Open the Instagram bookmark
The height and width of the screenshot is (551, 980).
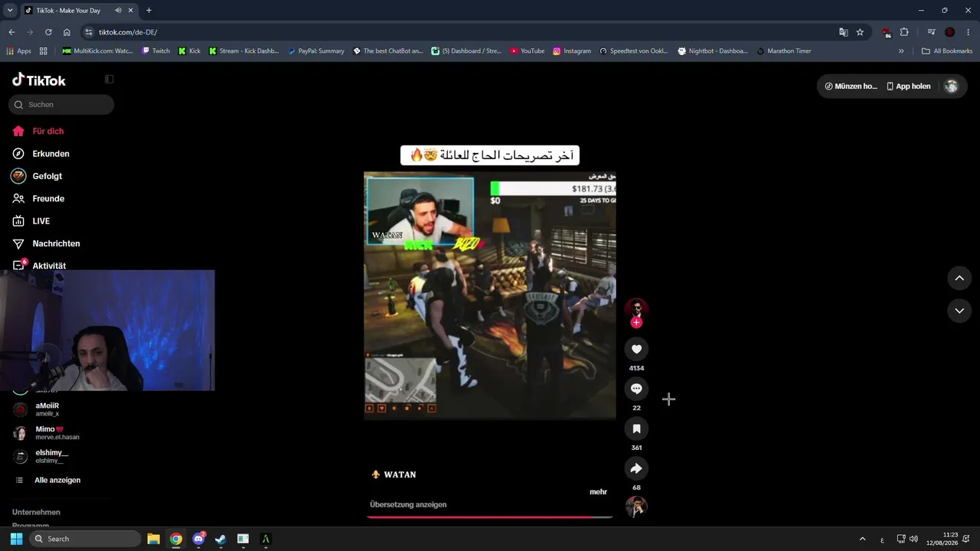571,51
